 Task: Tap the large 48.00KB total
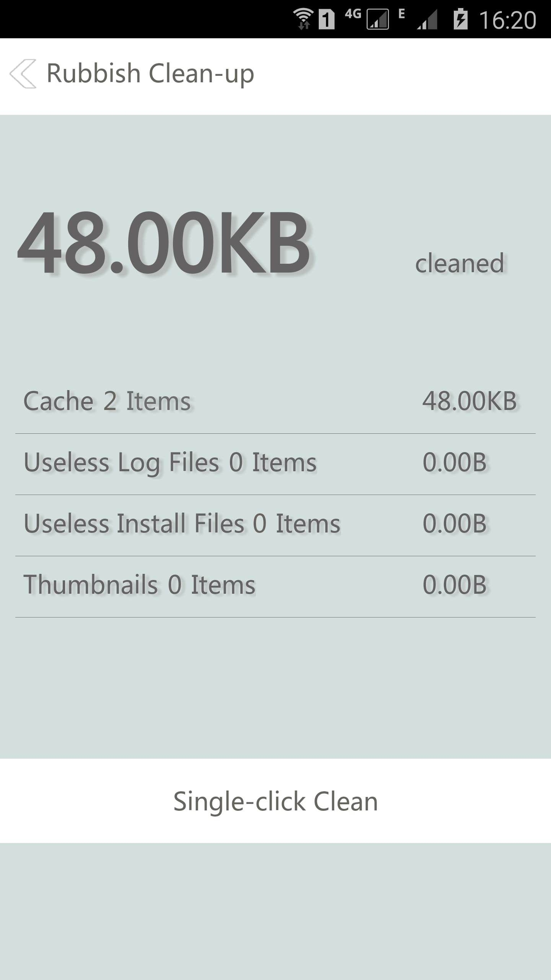pos(164,243)
